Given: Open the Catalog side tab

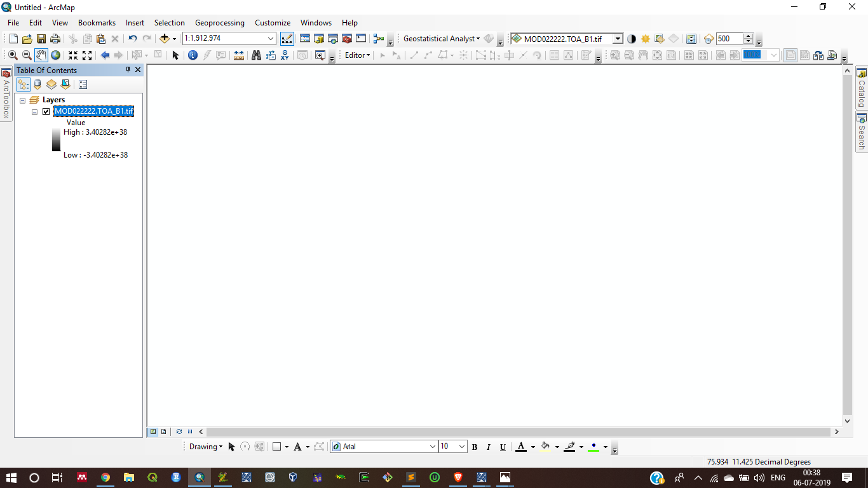Looking at the screenshot, I should click(862, 88).
